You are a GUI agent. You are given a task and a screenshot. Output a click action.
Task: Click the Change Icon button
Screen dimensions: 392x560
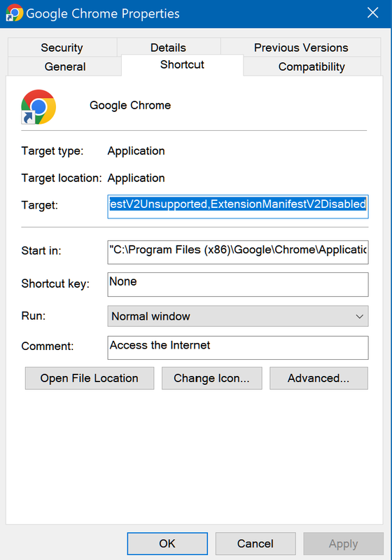click(211, 378)
